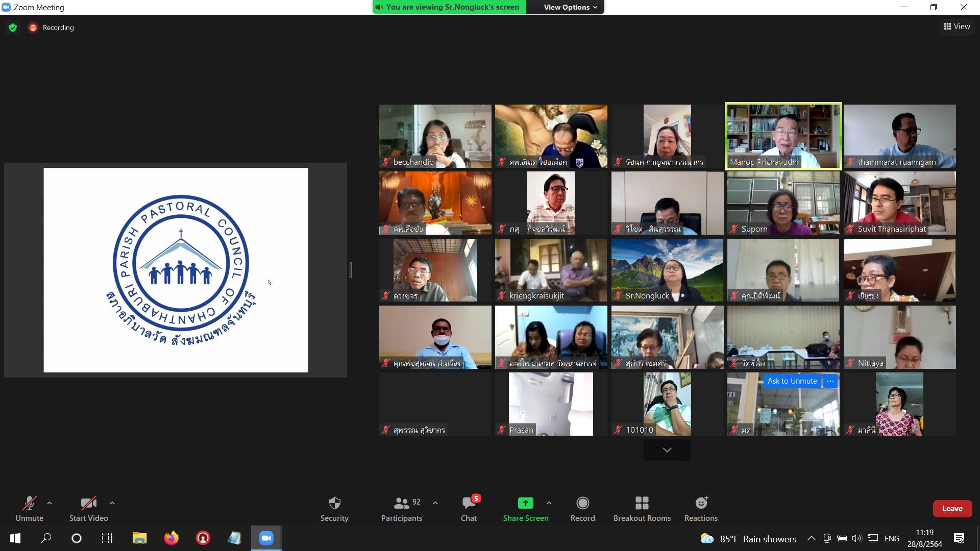Click muted mic icon on Suporn tile

pos(734,229)
